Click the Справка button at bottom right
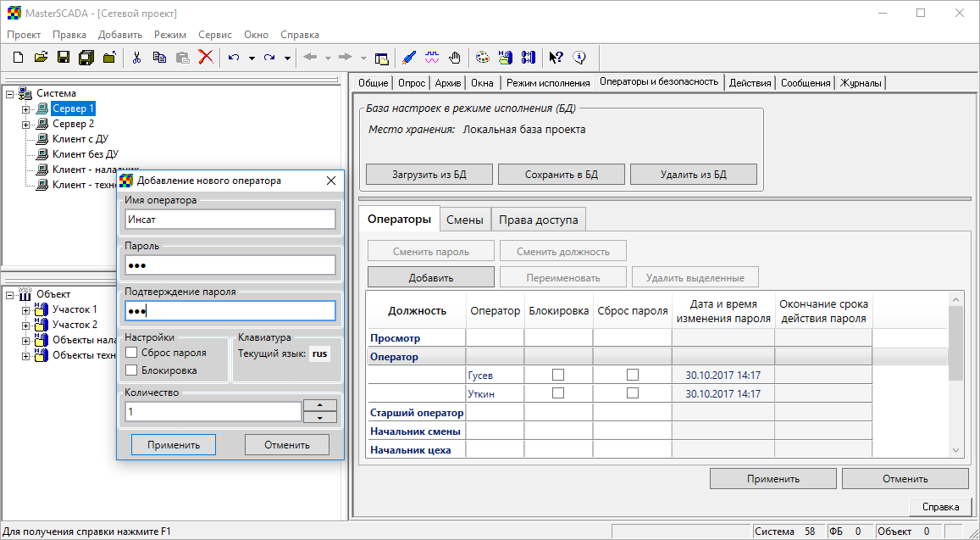The width and height of the screenshot is (980, 540). click(x=941, y=507)
